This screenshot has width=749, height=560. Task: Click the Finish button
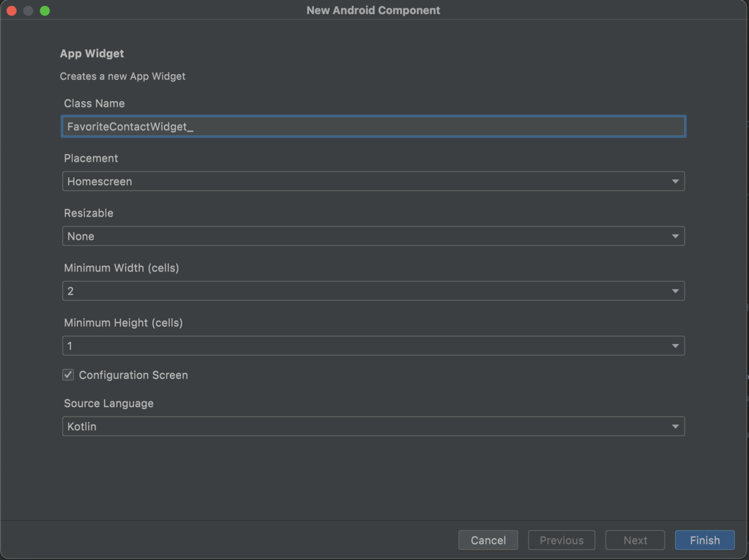point(705,540)
